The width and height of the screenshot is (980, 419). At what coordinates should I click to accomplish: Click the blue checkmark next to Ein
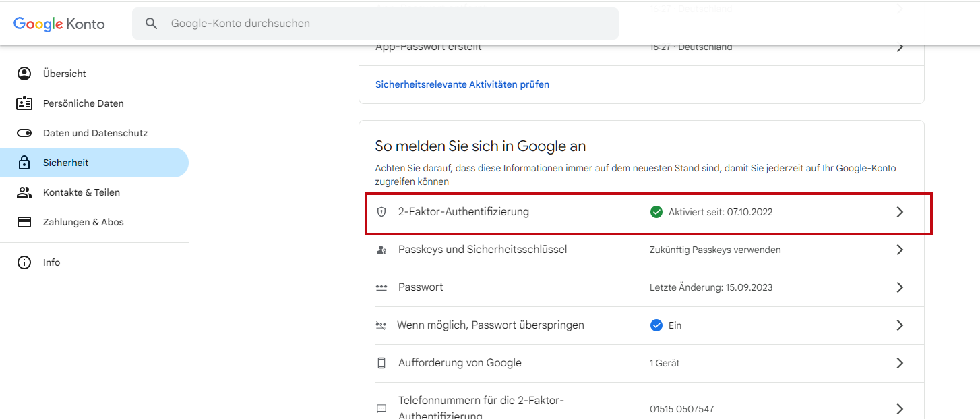point(656,325)
